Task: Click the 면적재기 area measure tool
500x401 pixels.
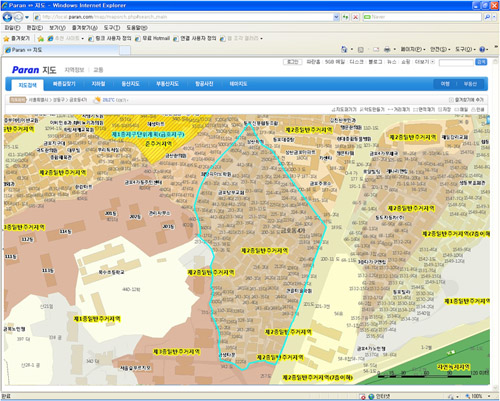Action: 424,109
